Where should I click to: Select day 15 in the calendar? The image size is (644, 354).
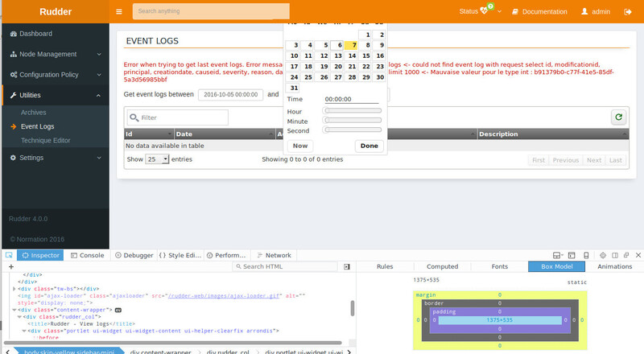[x=365, y=56]
